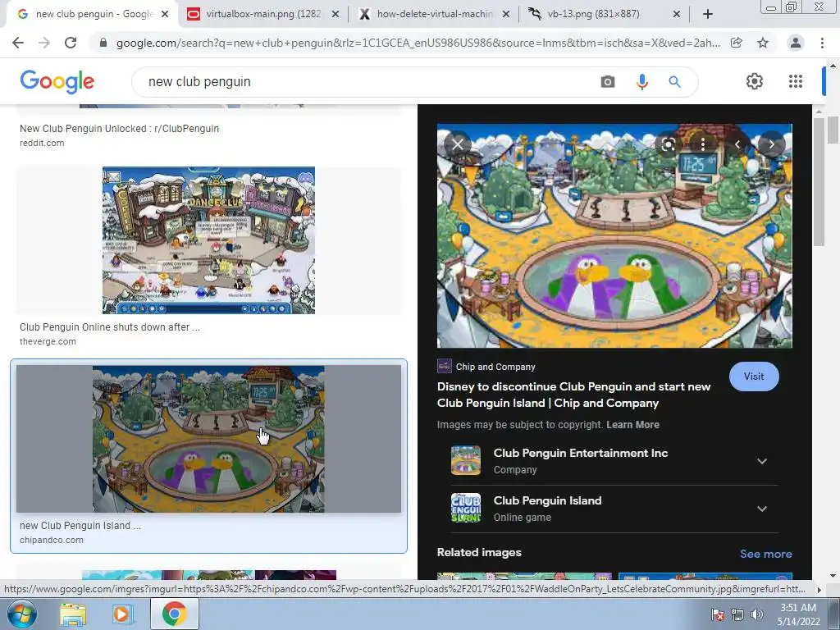Click the address bar URL
The image size is (840, 630).
(418, 43)
